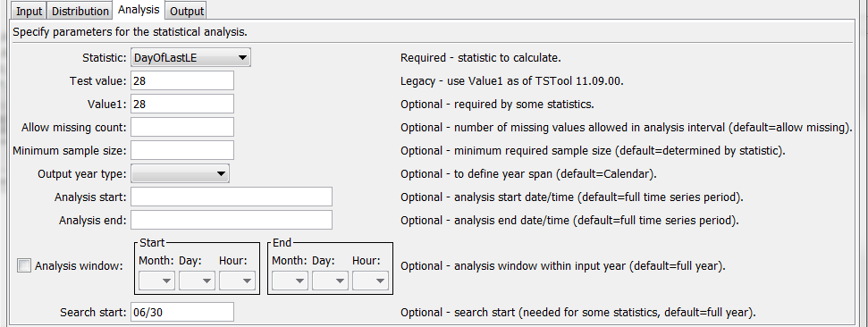Click the Test value field
Image resolution: width=868 pixels, height=327 pixels.
click(182, 80)
